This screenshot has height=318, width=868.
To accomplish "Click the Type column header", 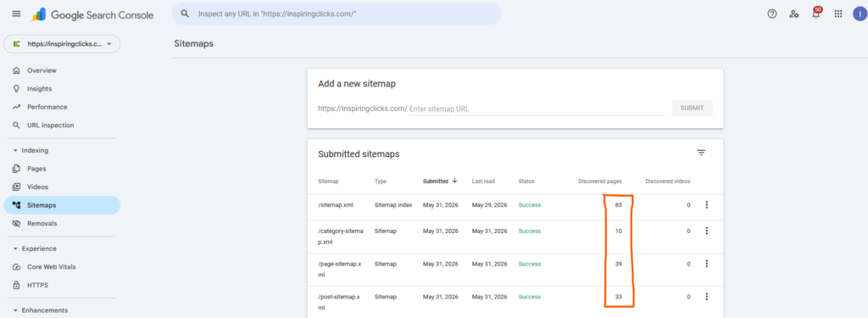I will point(381,181).
